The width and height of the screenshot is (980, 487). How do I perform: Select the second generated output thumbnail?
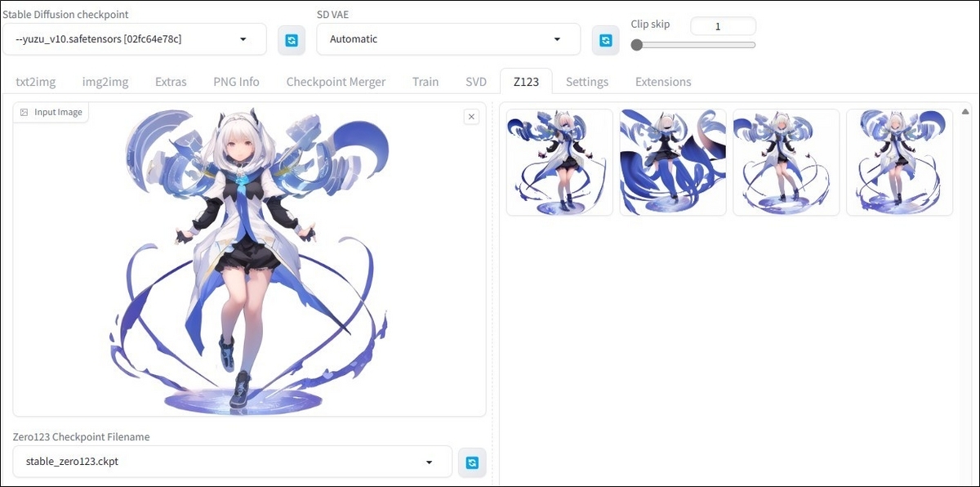coord(673,163)
